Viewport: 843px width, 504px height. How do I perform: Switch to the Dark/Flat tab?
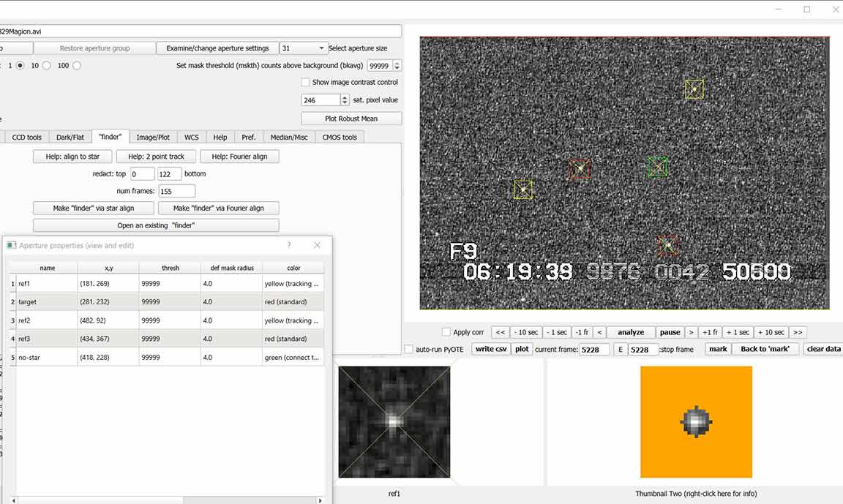[x=70, y=137]
